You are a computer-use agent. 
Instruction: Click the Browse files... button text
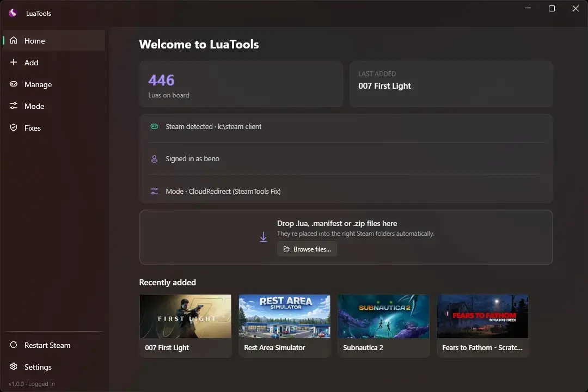click(x=312, y=249)
